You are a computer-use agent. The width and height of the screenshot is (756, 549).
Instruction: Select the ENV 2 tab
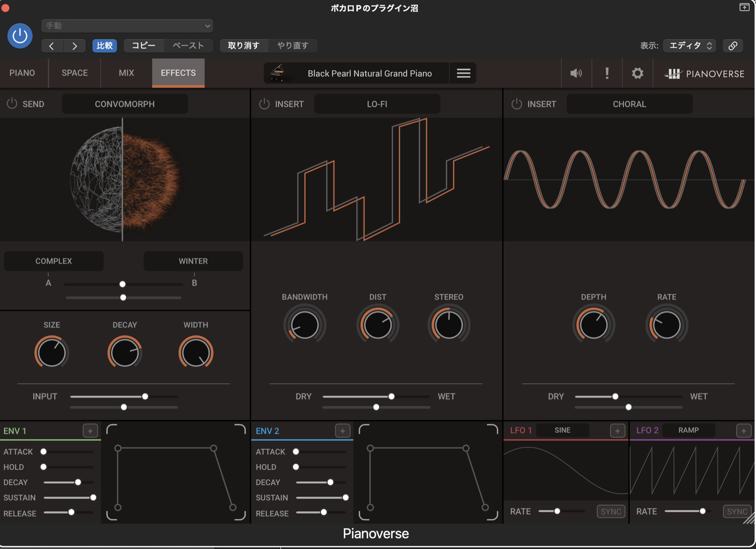click(x=267, y=431)
